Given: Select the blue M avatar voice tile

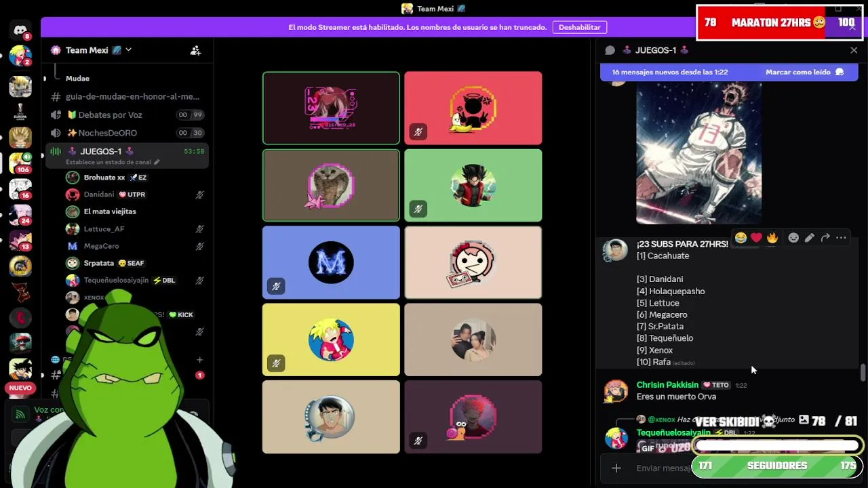Looking at the screenshot, I should tap(331, 262).
